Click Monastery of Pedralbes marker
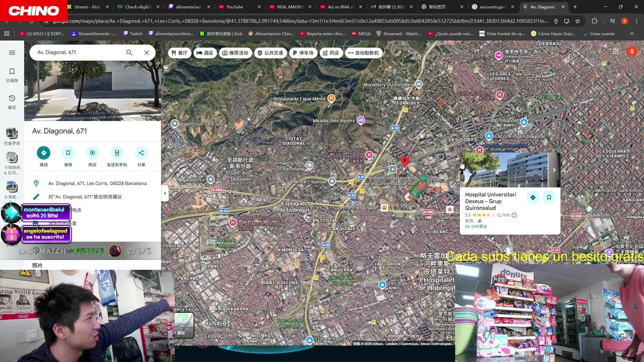644x362 pixels. (x=419, y=84)
